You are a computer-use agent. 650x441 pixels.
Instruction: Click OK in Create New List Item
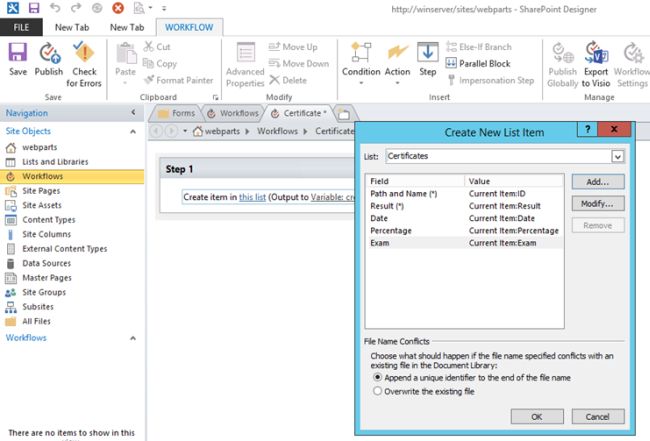[537, 417]
